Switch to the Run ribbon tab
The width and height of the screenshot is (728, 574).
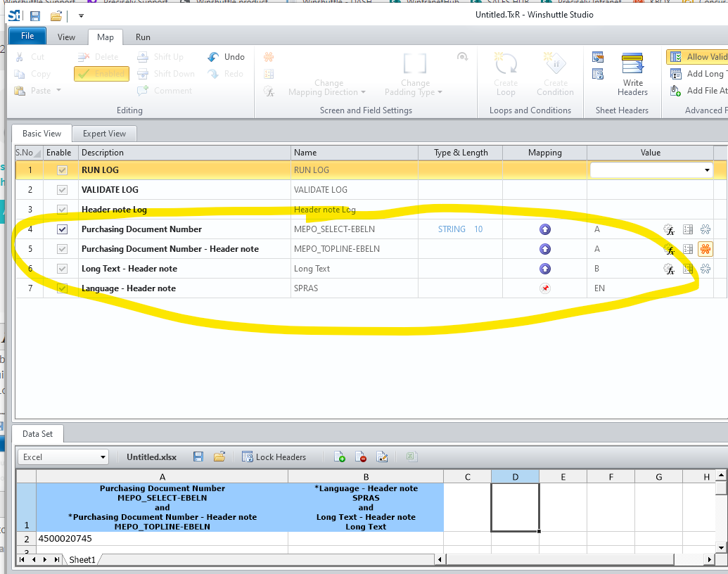pos(143,37)
